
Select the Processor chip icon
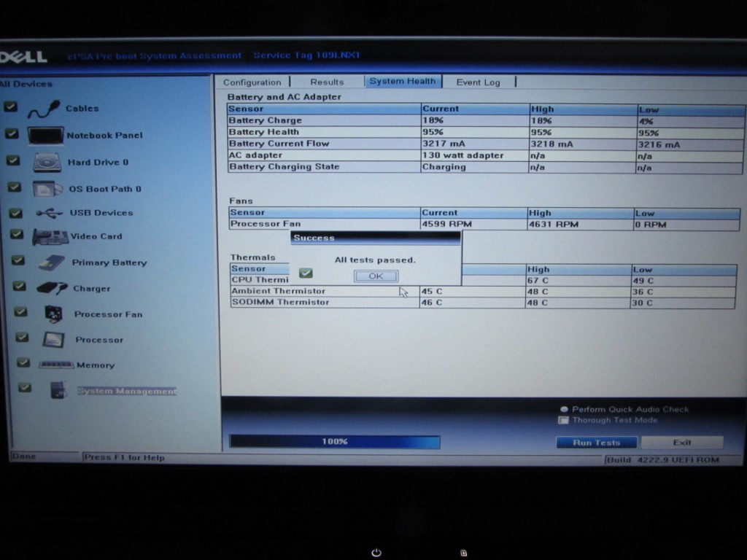pos(53,340)
